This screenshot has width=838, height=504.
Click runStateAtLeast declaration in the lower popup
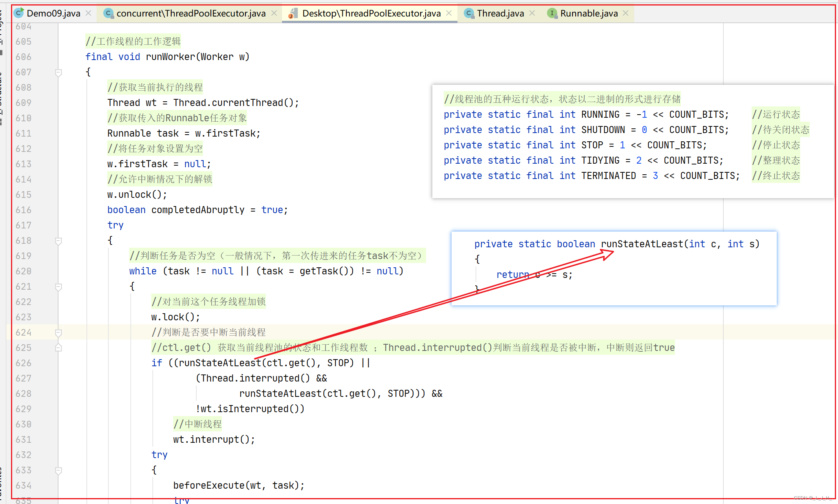click(x=642, y=244)
